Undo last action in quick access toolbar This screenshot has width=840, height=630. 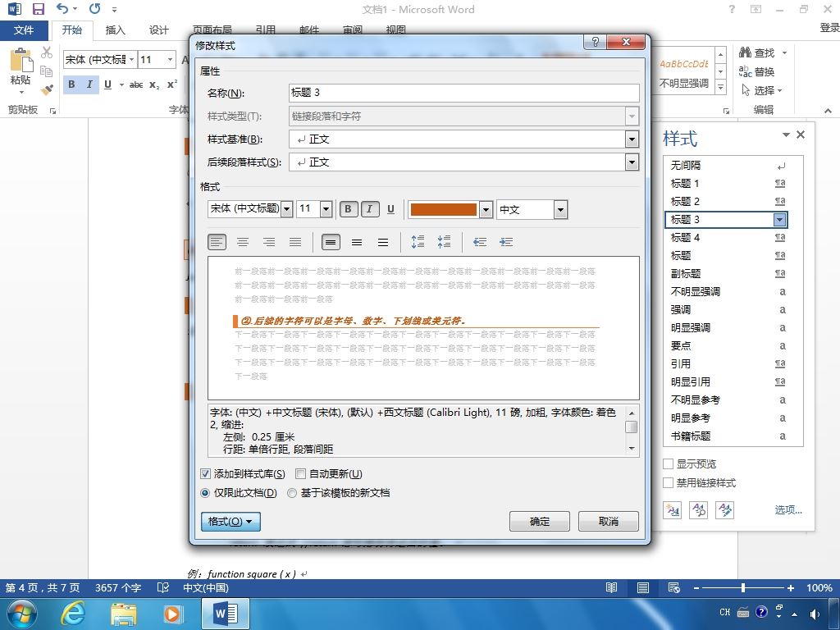click(x=62, y=8)
